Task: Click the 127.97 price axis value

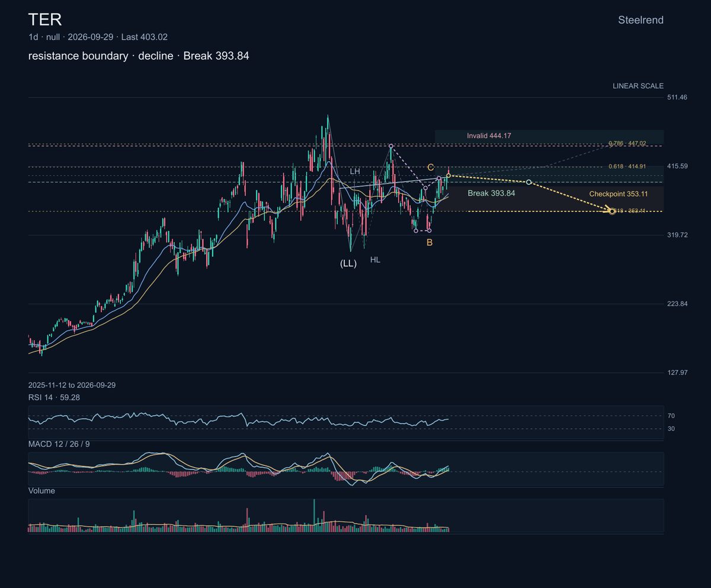Action: point(678,372)
